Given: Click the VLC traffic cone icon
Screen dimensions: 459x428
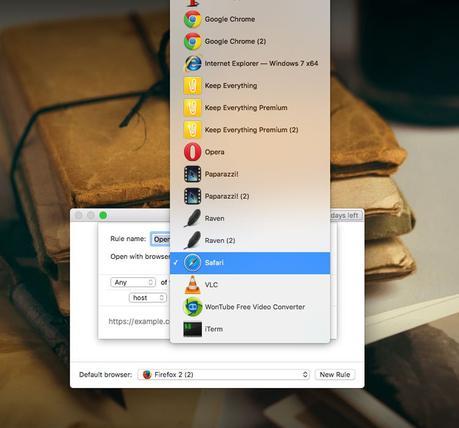Looking at the screenshot, I should (x=193, y=285).
